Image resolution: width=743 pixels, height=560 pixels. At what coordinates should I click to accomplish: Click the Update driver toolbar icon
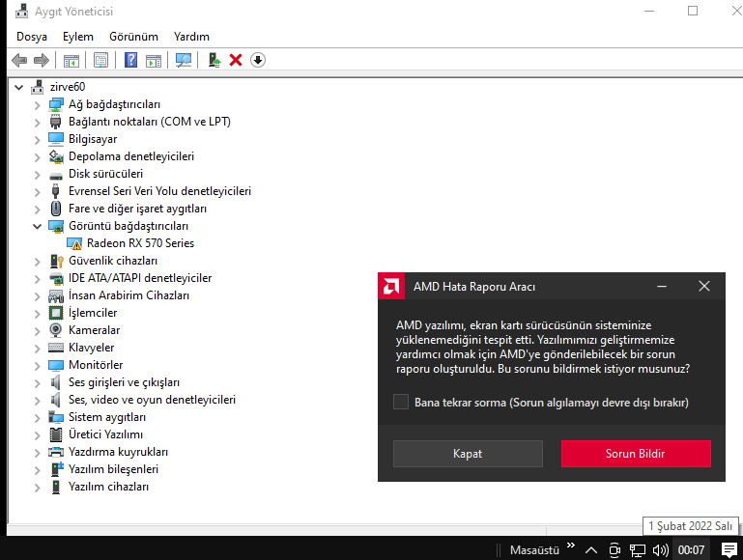pyautogui.click(x=214, y=60)
